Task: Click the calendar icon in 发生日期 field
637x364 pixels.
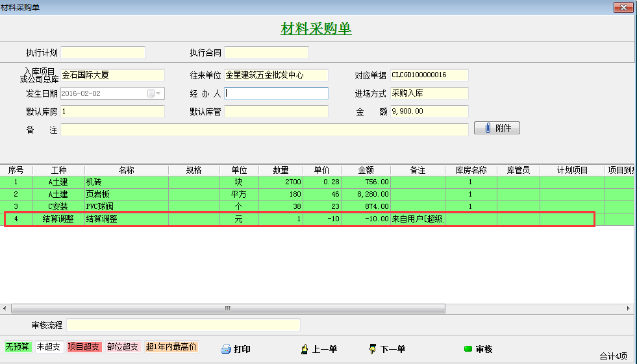Action: 151,93
